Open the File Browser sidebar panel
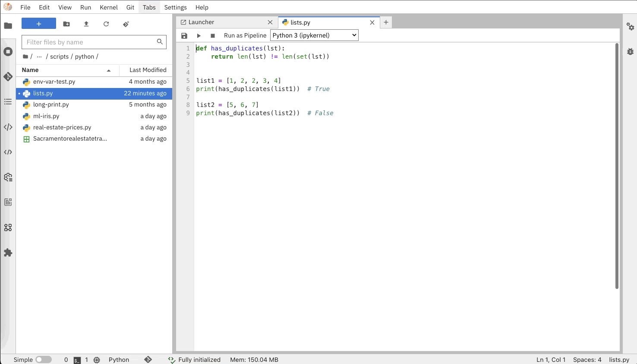The image size is (637, 364). coord(8,25)
